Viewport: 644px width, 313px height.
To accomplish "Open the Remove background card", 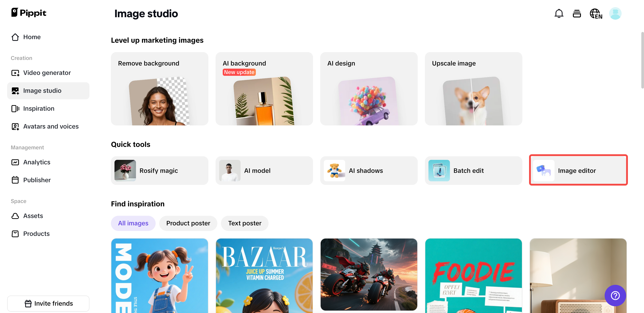I will [x=159, y=89].
